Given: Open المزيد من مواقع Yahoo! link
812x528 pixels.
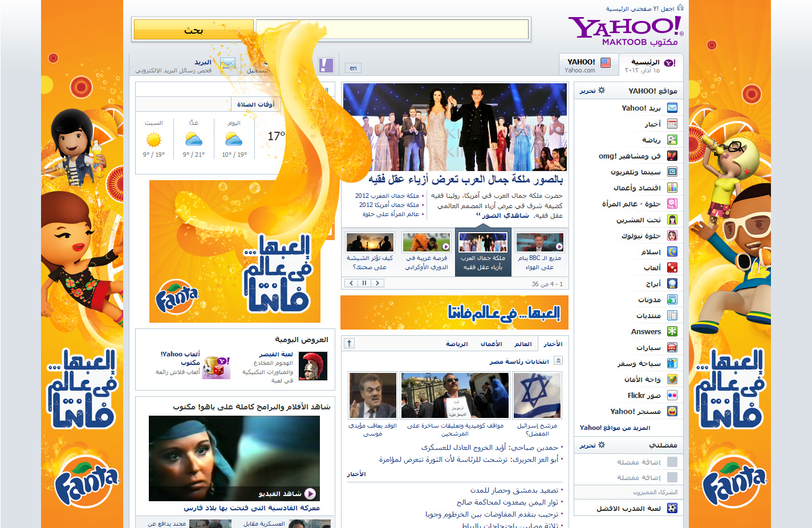Looking at the screenshot, I should click(615, 428).
